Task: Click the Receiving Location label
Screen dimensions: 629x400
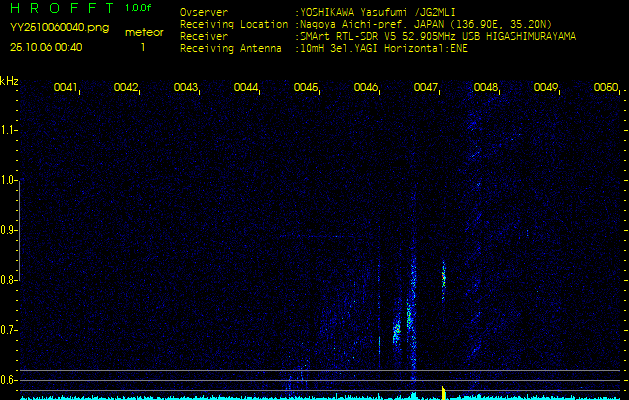Action: click(x=234, y=24)
